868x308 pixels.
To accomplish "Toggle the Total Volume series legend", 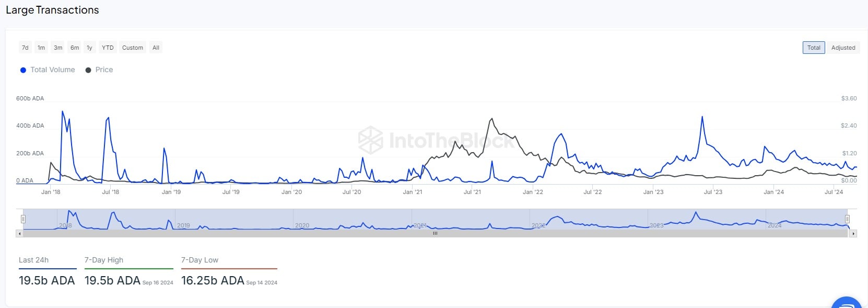I will [x=52, y=70].
